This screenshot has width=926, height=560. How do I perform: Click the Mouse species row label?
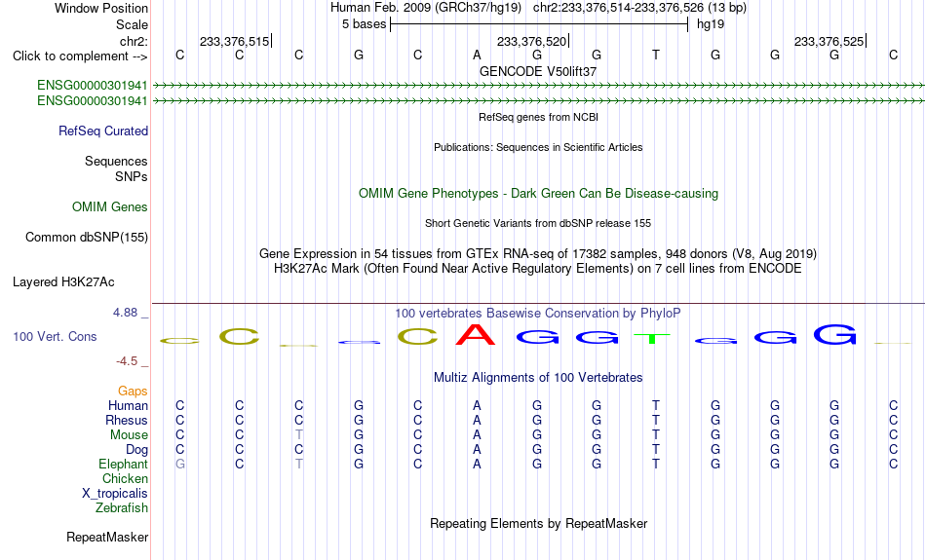coord(129,435)
